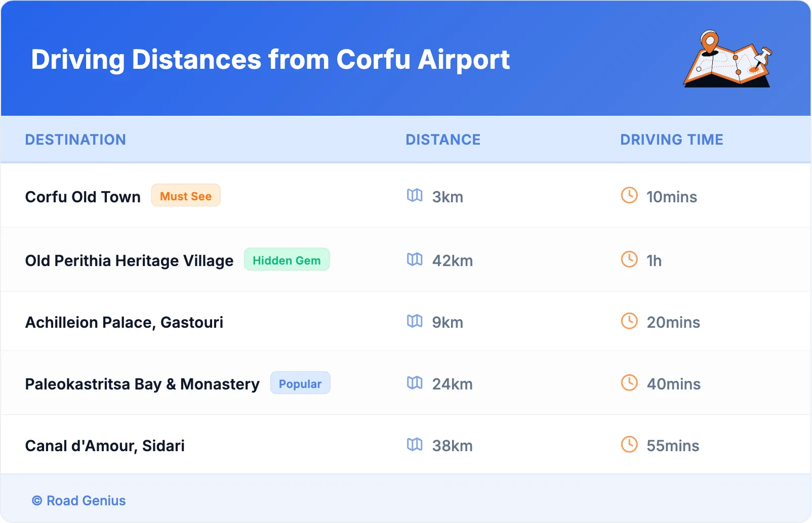Screen dimensions: 812x523
Task: Click the 9km distance value
Action: pos(448,322)
